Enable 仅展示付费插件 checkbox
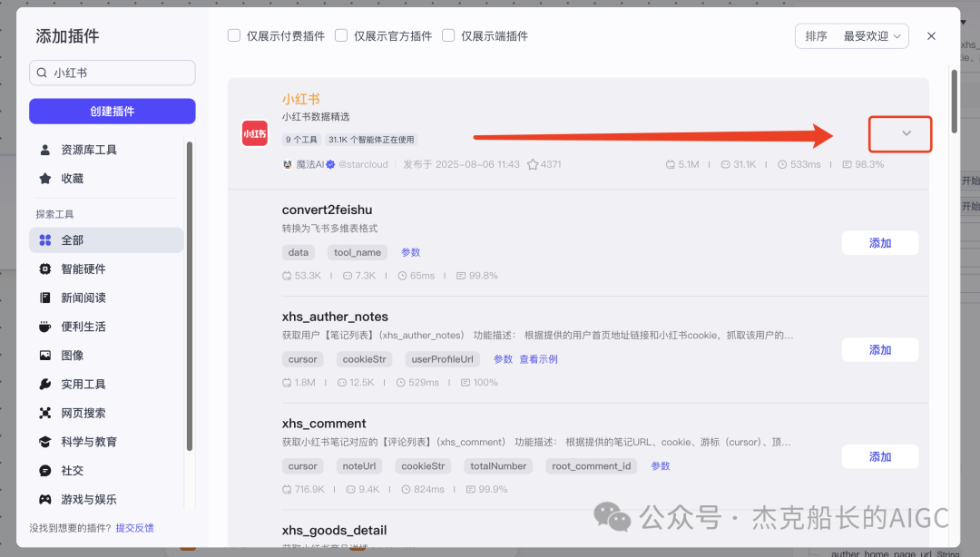 tap(234, 35)
